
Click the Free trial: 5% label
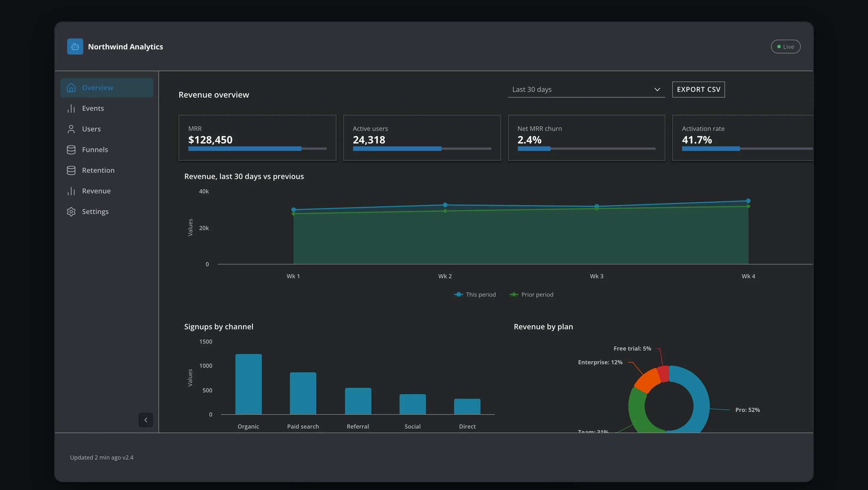point(632,348)
